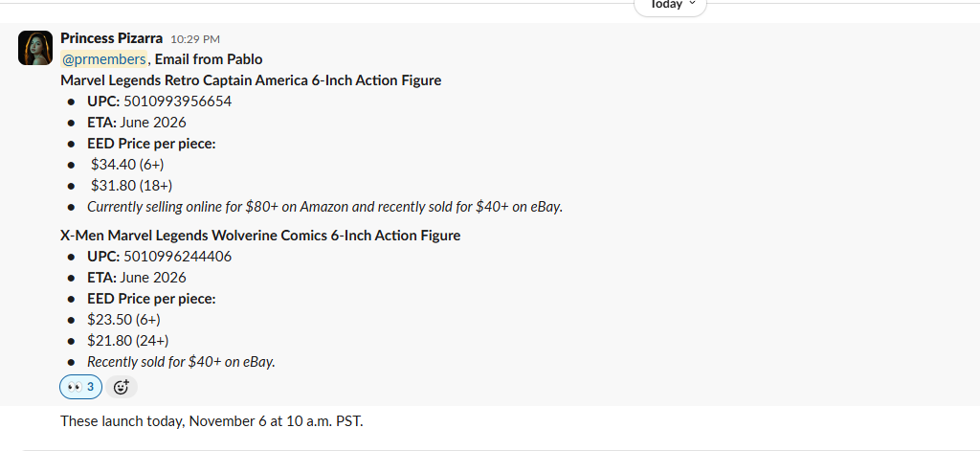Click the Wolverine "Recently sold" eBay note
Viewport: 980px width, 451px height.
click(181, 362)
